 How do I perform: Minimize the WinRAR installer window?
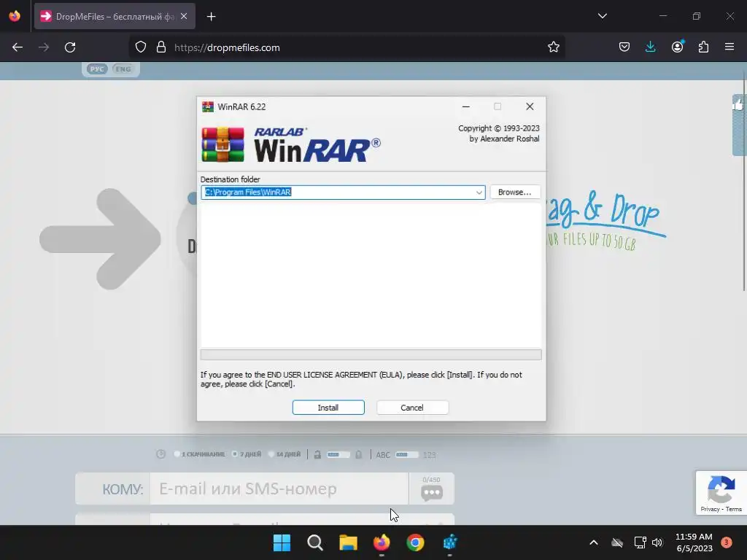[x=466, y=106]
